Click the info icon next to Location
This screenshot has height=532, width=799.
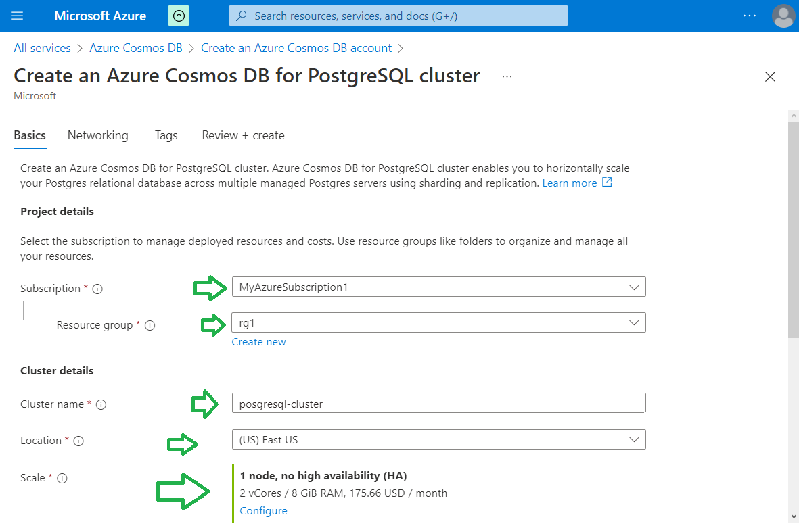click(x=78, y=441)
